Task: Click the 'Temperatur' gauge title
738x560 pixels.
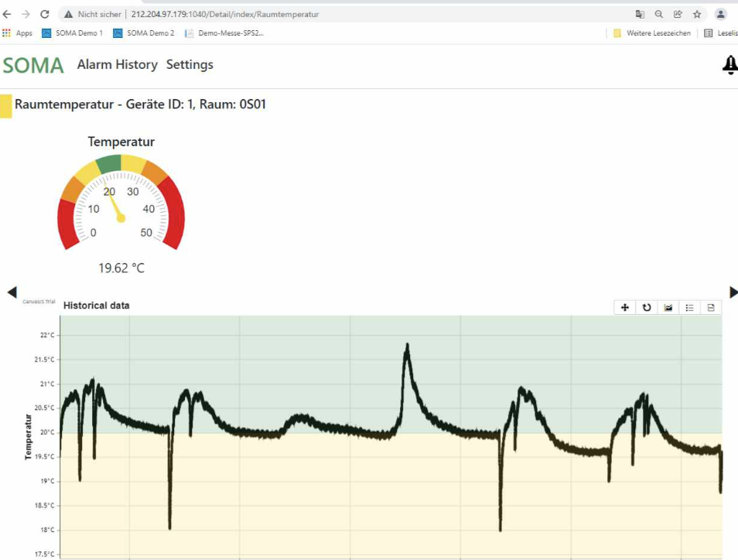Action: pos(121,142)
